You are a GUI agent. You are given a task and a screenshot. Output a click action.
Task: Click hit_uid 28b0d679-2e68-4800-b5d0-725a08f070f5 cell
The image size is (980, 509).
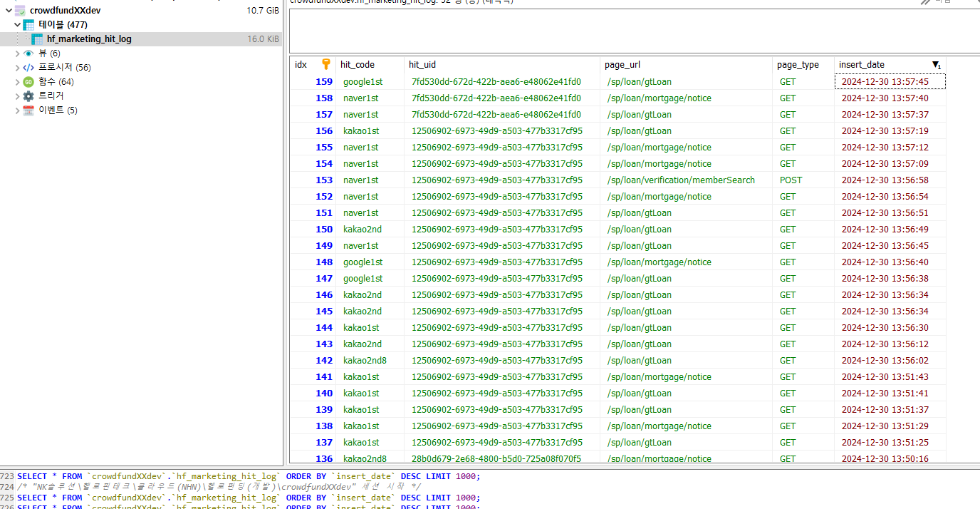pos(502,458)
